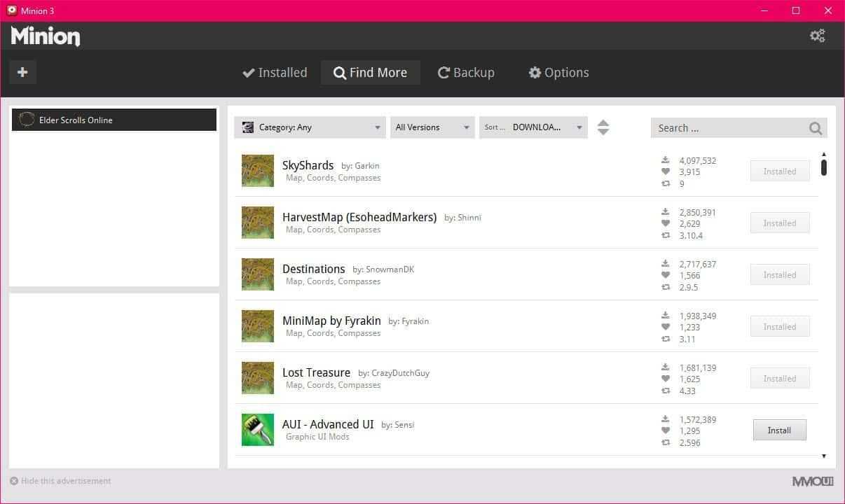The width and height of the screenshot is (845, 504).
Task: Click the plus add game button
Action: [22, 72]
